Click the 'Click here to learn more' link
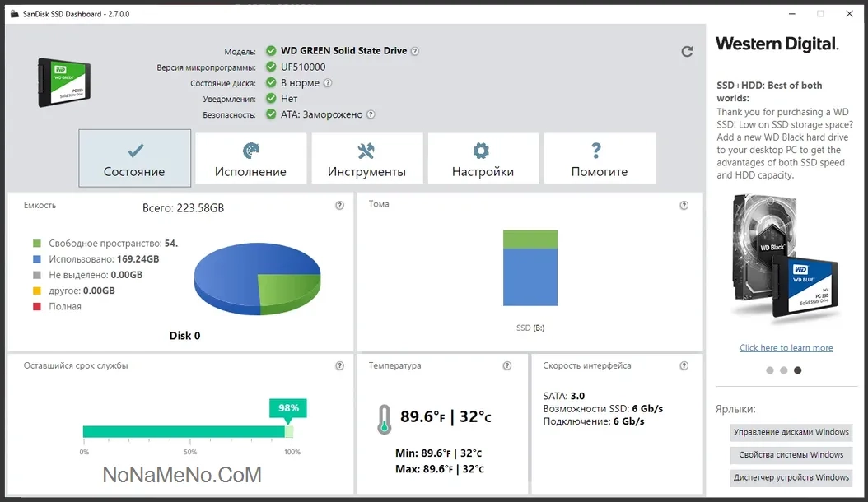Viewport: 868px width, 502px height. click(x=786, y=348)
